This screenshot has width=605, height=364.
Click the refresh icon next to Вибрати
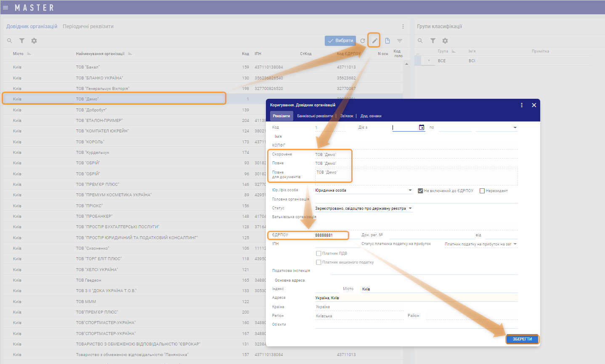point(363,41)
